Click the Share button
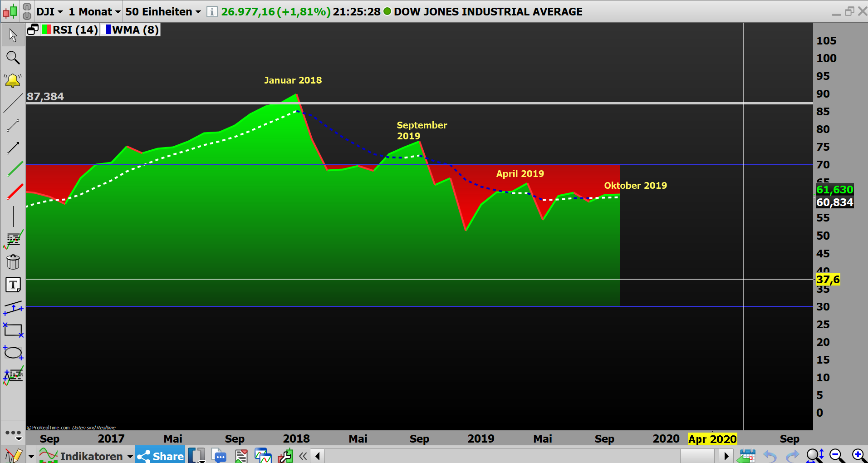Screen dimensions: 868x463 [x=159, y=456]
